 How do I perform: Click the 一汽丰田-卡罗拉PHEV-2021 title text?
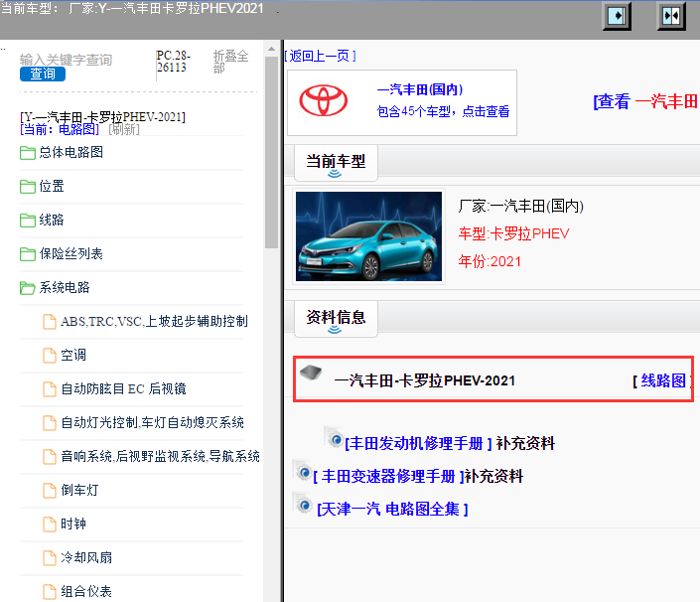(x=425, y=380)
